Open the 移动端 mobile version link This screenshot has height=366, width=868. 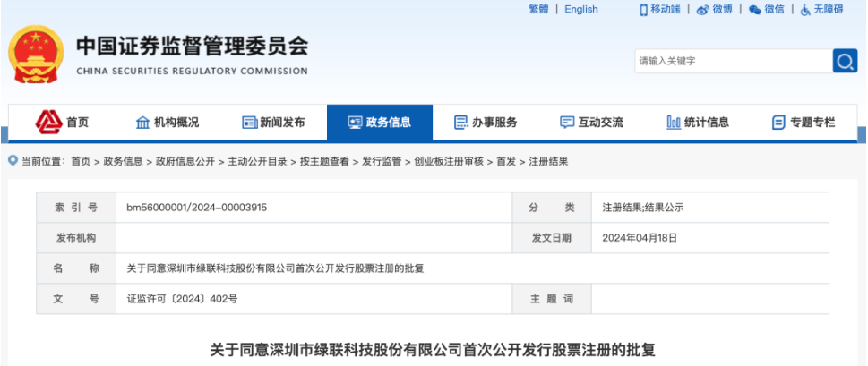coord(659,10)
